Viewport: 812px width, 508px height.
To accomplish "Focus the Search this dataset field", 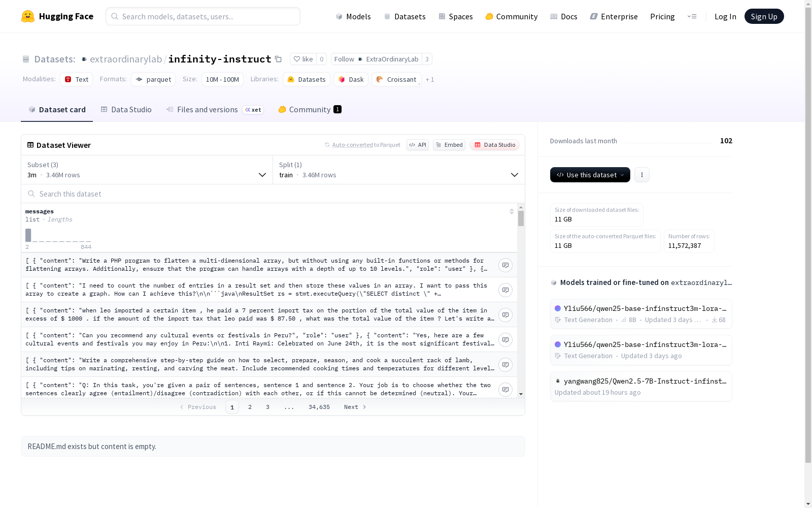I will tap(273, 194).
